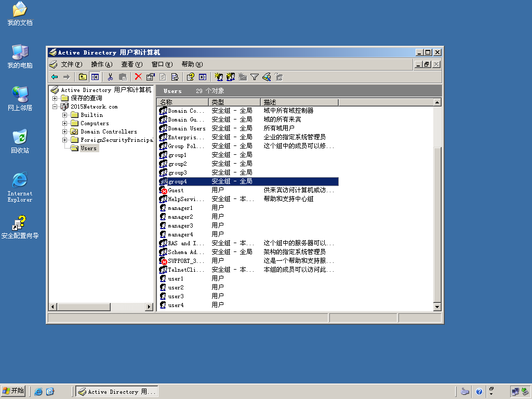Sort by the 名称 column header
Screen dimensions: 532x399
click(183, 102)
